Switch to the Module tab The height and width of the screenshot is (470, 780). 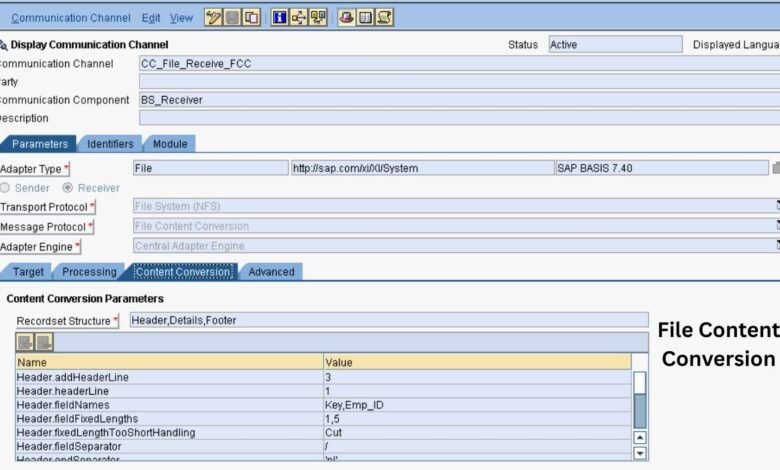170,144
